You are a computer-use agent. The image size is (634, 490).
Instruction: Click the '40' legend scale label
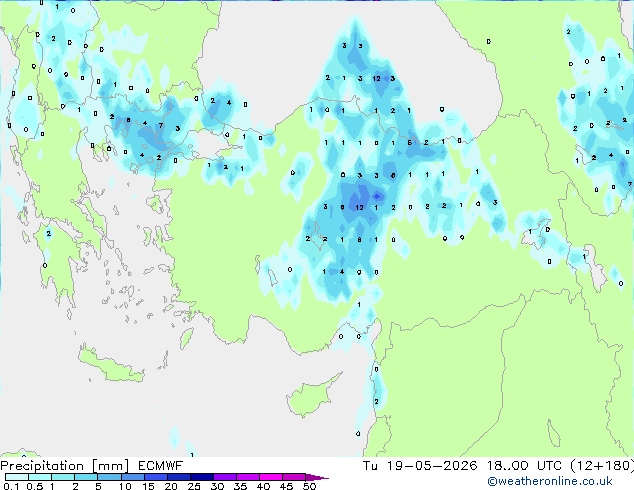coord(263,486)
